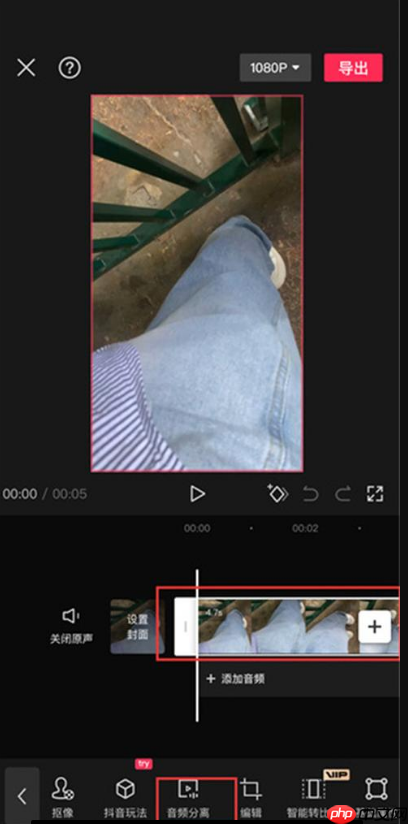The width and height of the screenshot is (408, 824).
Task: Open the 1080P resolution dropdown
Action: 275,68
